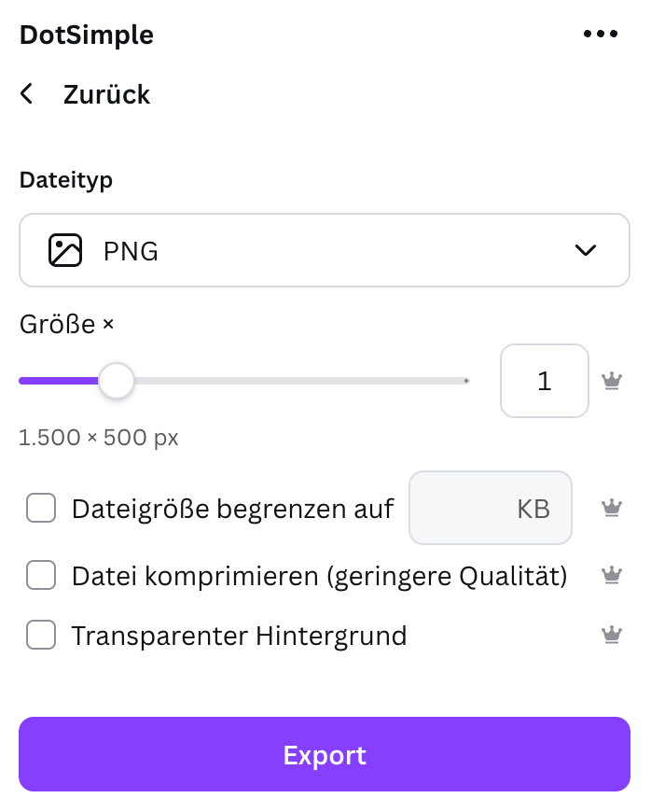This screenshot has width=651, height=812.
Task: Open the Dateityp PNG dropdown
Action: (x=325, y=250)
